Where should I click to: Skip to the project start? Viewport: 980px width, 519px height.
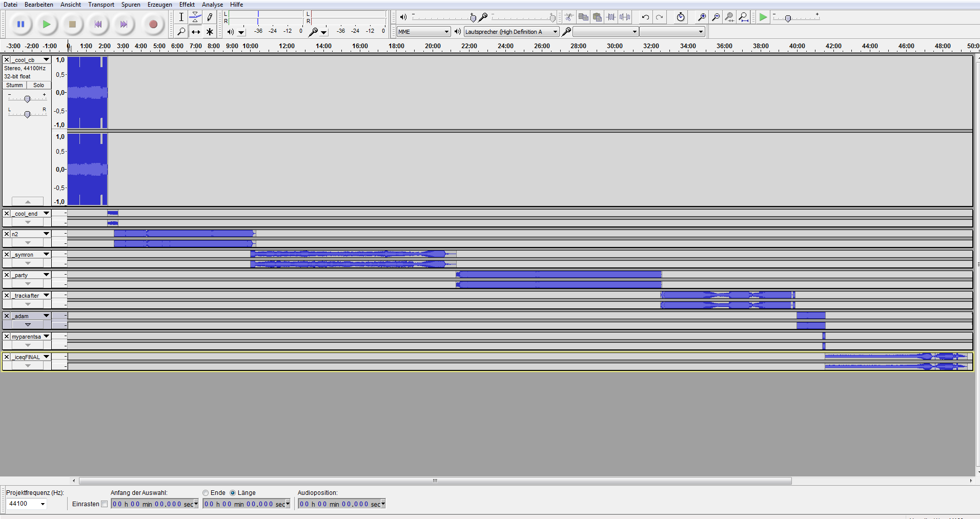98,24
